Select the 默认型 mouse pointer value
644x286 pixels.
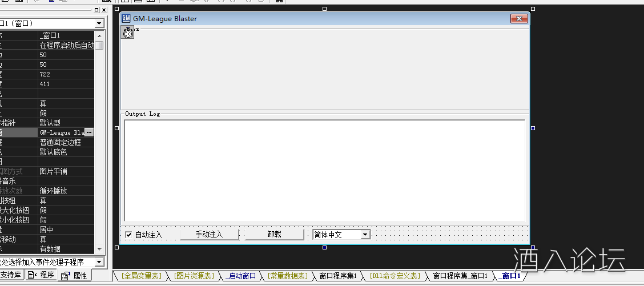pyautogui.click(x=66, y=123)
